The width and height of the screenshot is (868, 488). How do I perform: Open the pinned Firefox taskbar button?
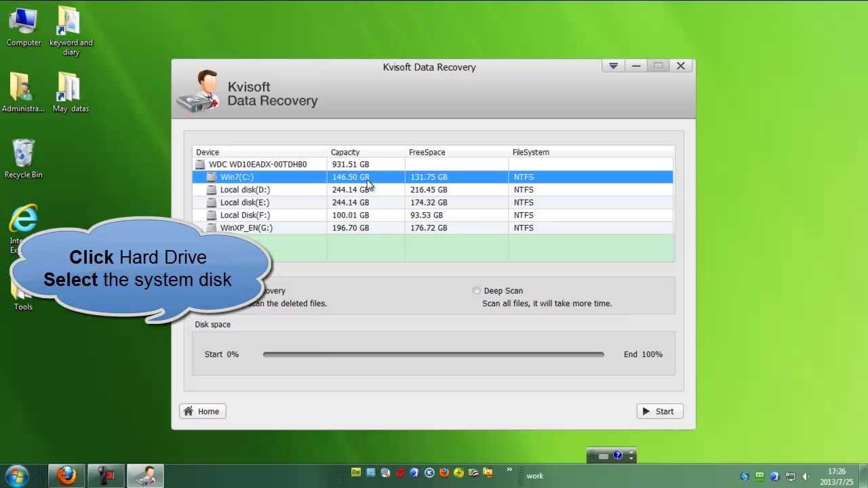point(66,476)
